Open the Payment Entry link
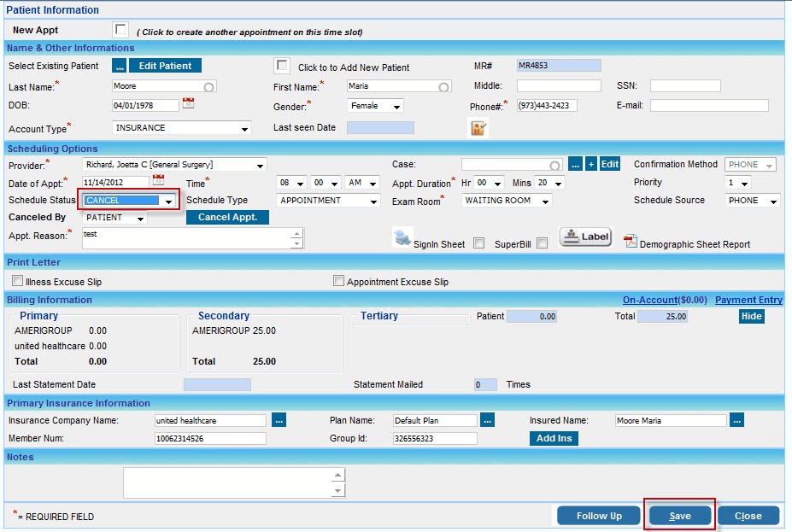This screenshot has height=532, width=792. click(748, 300)
